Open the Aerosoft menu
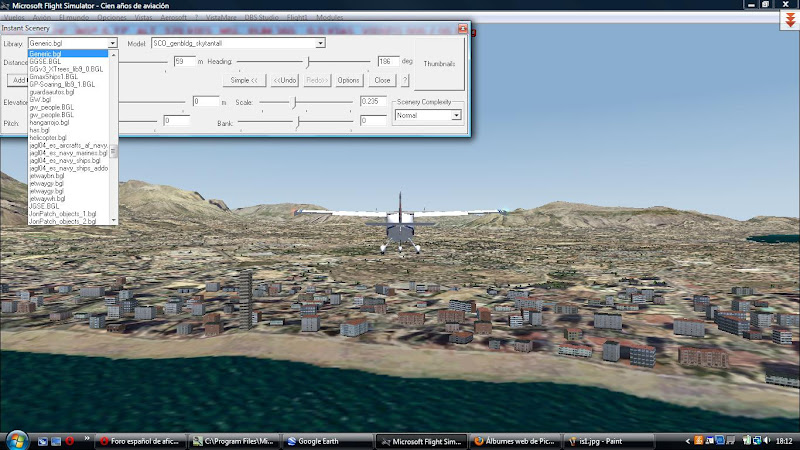 tap(173, 17)
